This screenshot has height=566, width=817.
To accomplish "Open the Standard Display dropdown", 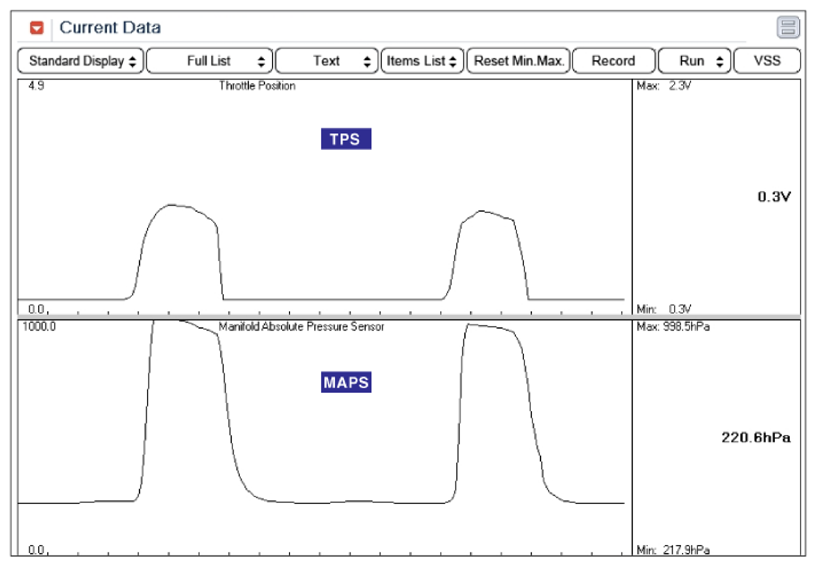I will [82, 61].
